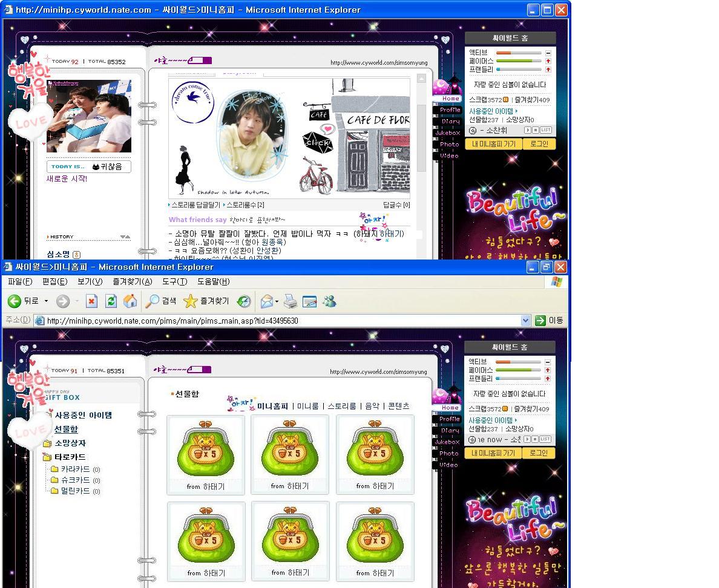The height and width of the screenshot is (588, 719).
Task: Open the 슈크카드 subfolder
Action: (x=75, y=480)
